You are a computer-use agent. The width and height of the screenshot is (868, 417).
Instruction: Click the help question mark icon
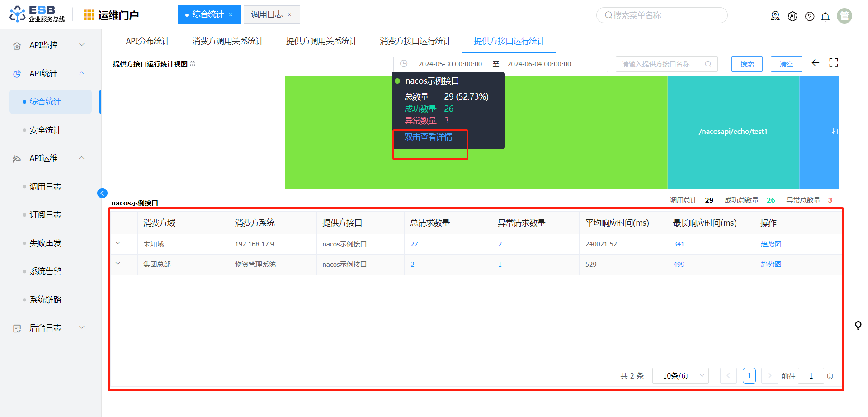[810, 16]
